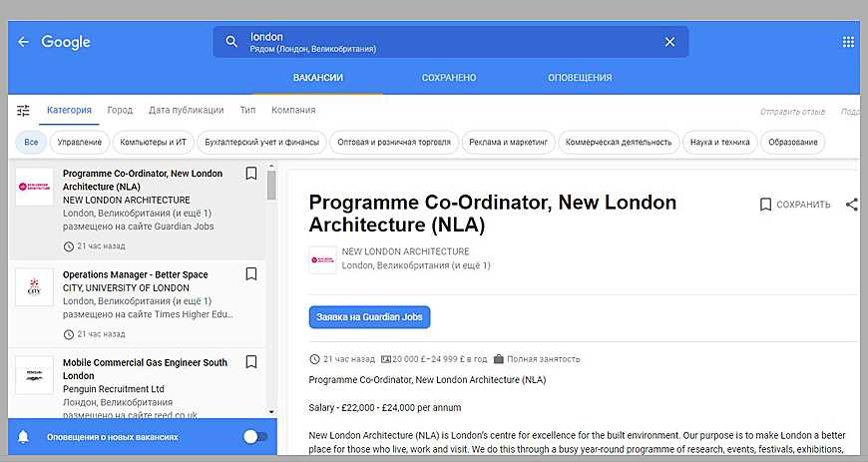
Task: Open the Компания filter
Action: click(293, 111)
